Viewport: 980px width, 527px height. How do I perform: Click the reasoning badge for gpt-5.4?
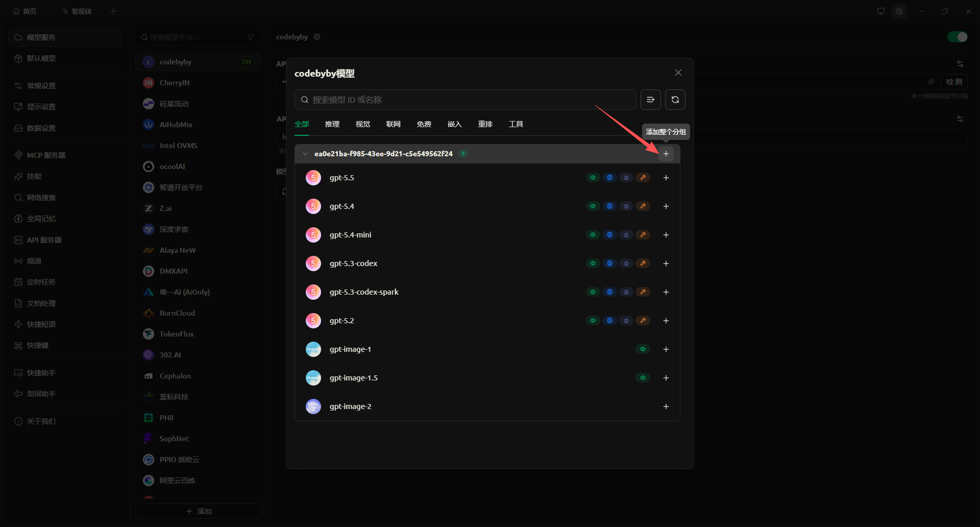[x=626, y=206]
